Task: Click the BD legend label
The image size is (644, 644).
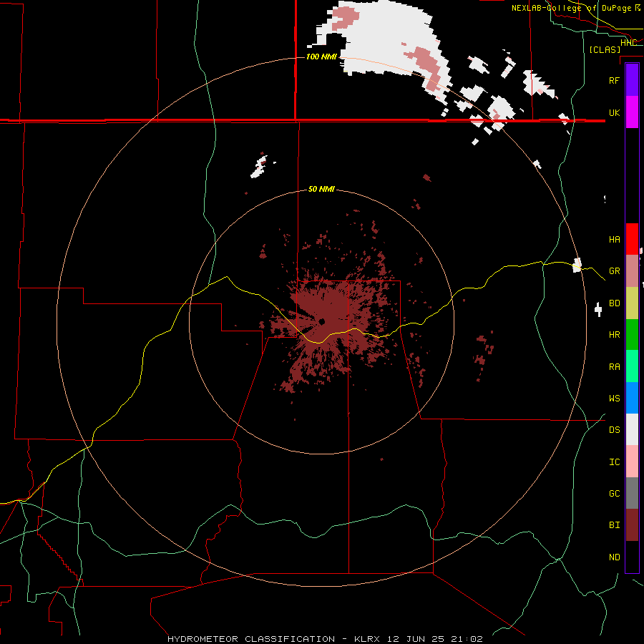Action: point(614,303)
